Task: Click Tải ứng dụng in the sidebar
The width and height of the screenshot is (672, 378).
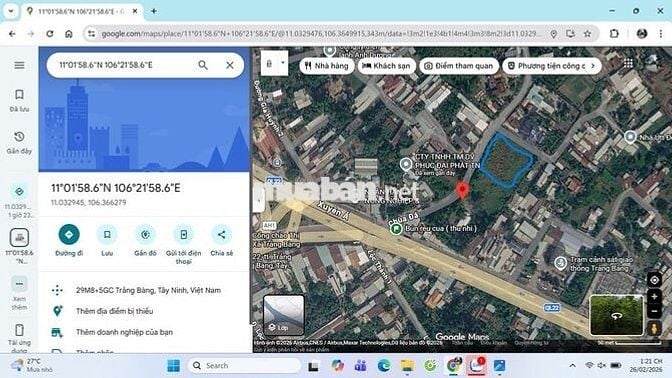Action: coord(19,339)
